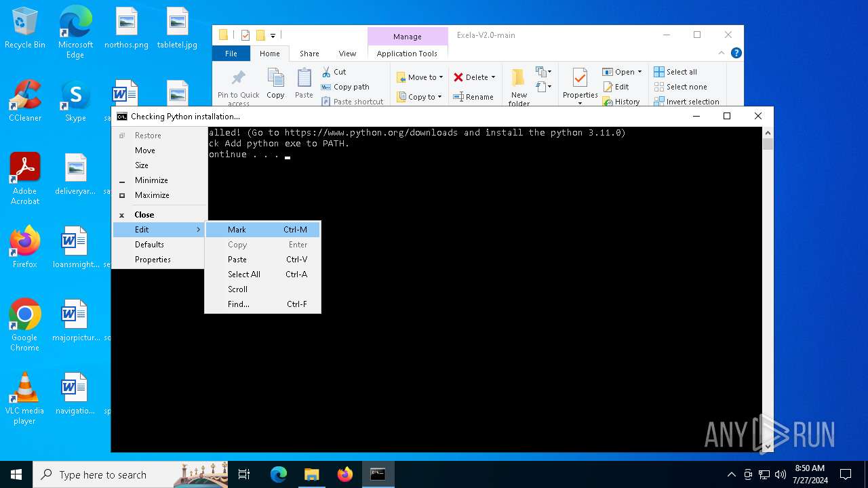Image resolution: width=868 pixels, height=488 pixels.
Task: Switch to the View ribbon tab
Action: (x=348, y=54)
